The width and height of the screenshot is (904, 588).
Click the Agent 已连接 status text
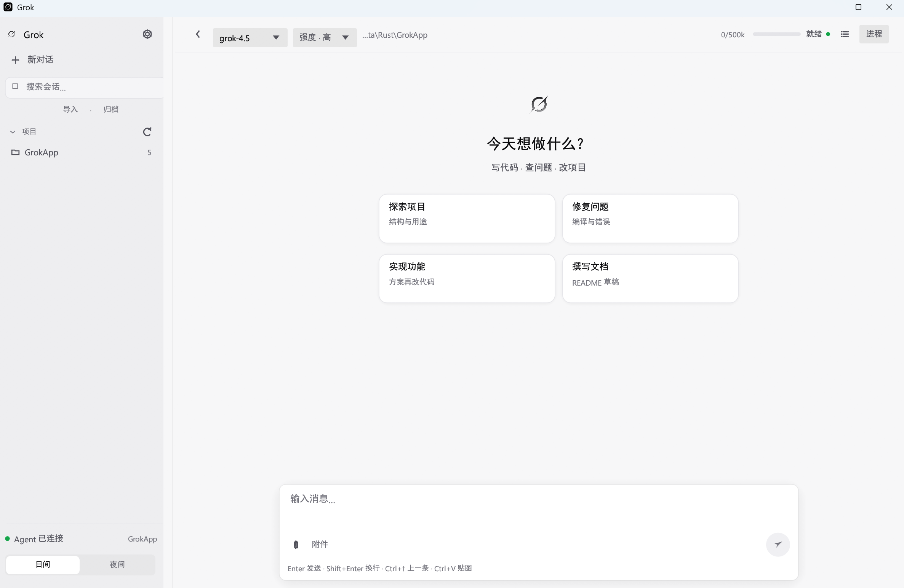tap(38, 538)
